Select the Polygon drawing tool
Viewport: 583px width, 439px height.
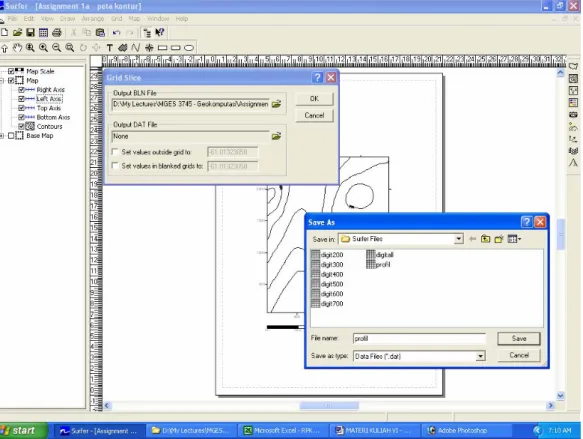123,48
